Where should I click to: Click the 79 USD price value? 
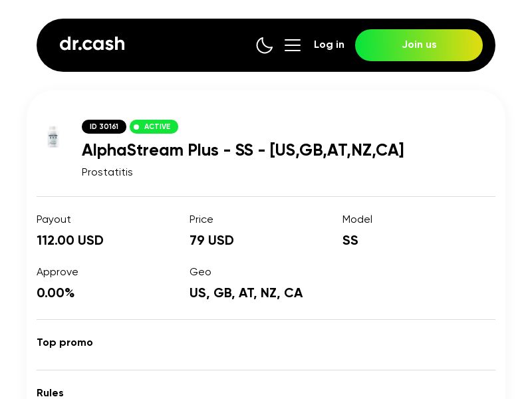(211, 240)
